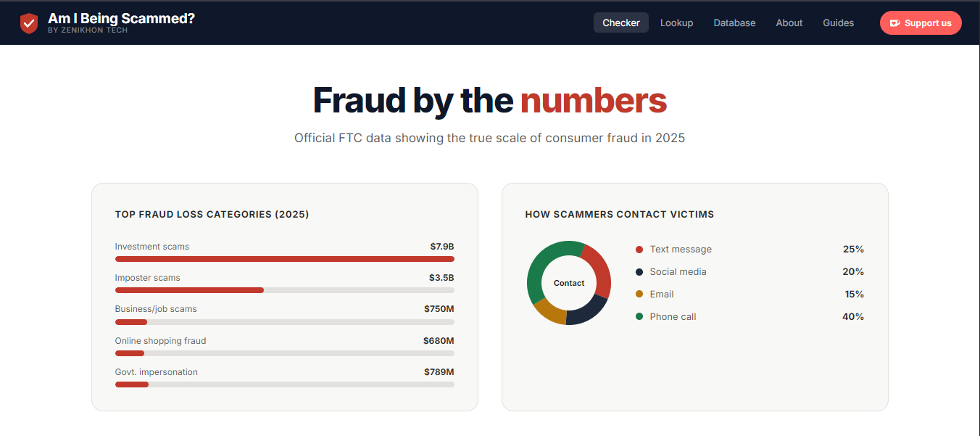This screenshot has width=980, height=436.
Task: Switch to the Lookup tab
Action: coord(676,22)
